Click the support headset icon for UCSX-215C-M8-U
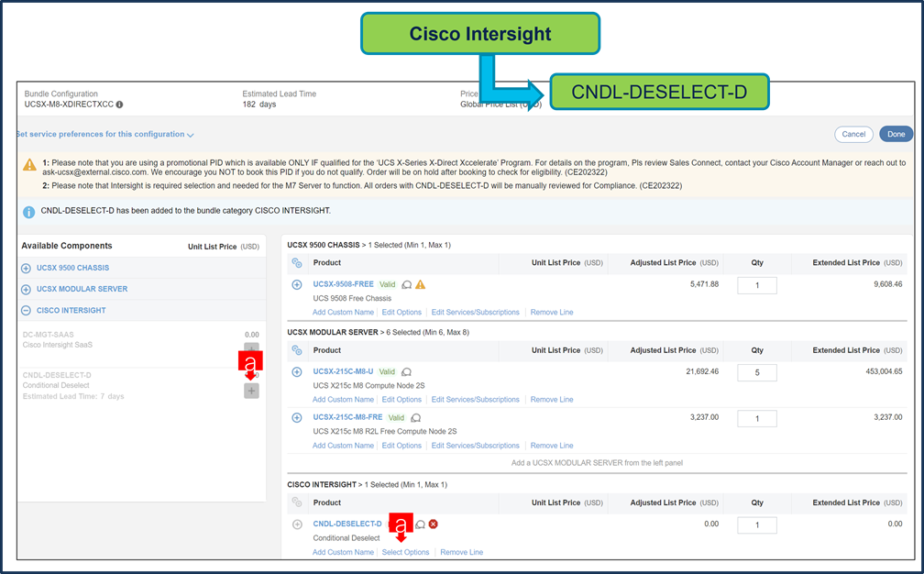Image resolution: width=924 pixels, height=574 pixels. coord(407,372)
